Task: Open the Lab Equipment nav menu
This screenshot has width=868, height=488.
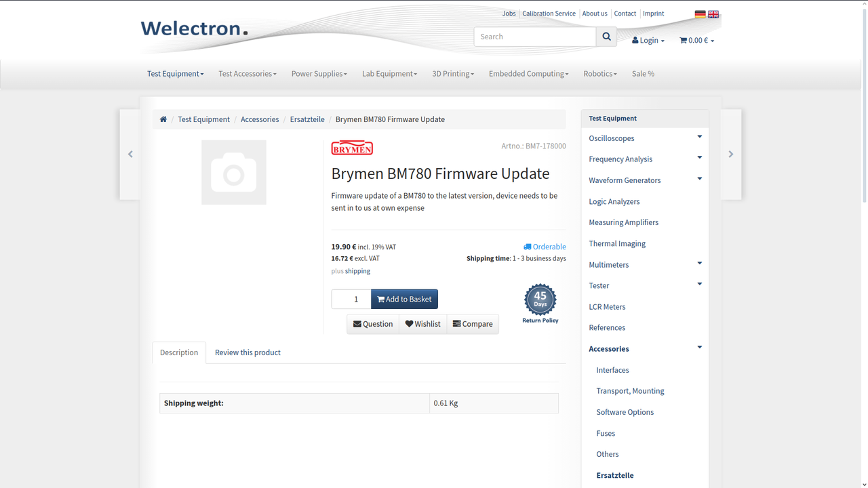Action: [390, 74]
